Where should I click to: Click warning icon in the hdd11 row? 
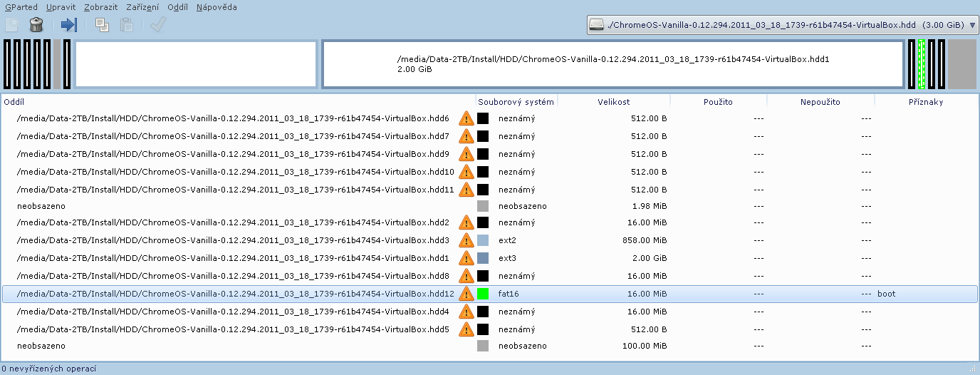[x=466, y=190]
